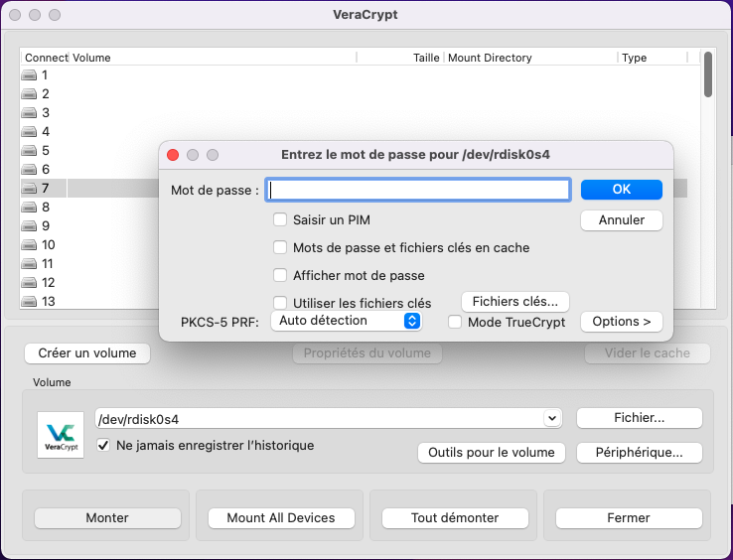Select drive slot 1 icon

[x=29, y=74]
